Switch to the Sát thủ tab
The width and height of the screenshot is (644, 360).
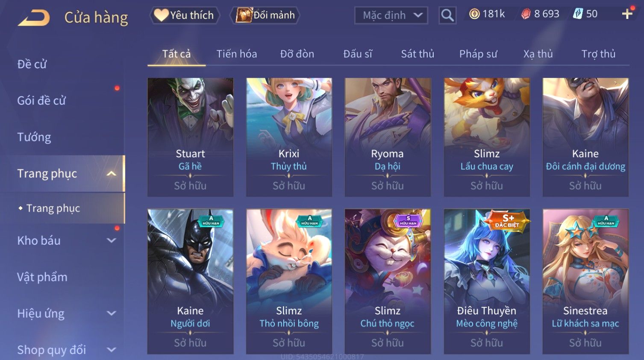click(418, 54)
